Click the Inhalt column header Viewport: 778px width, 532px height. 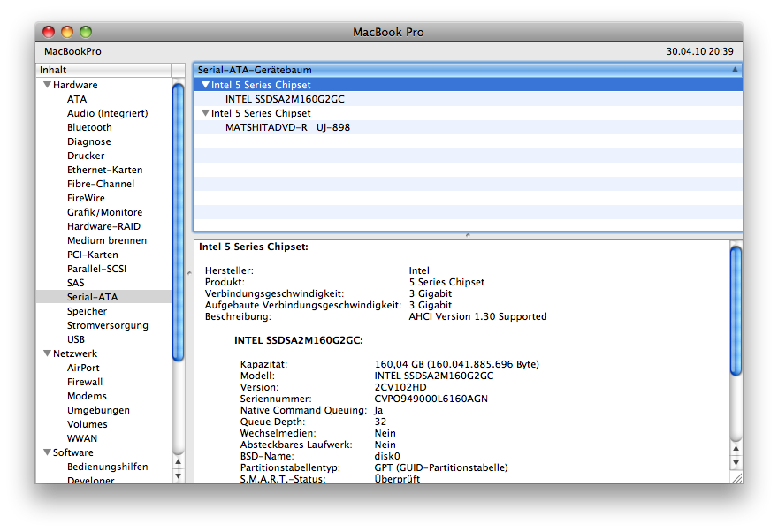click(x=103, y=70)
